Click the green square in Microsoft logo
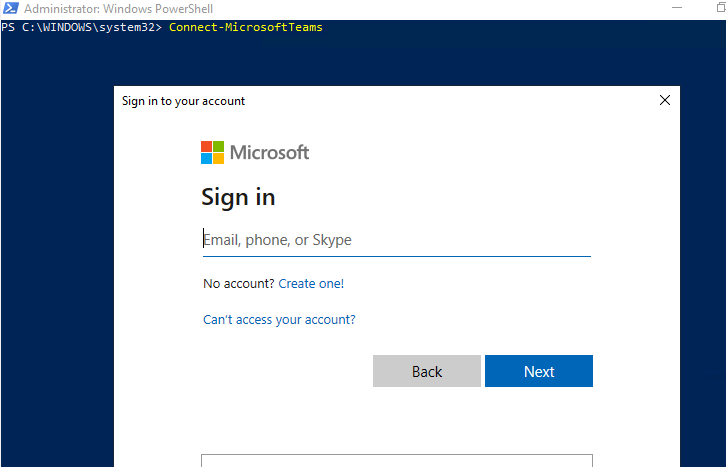 tap(219, 146)
